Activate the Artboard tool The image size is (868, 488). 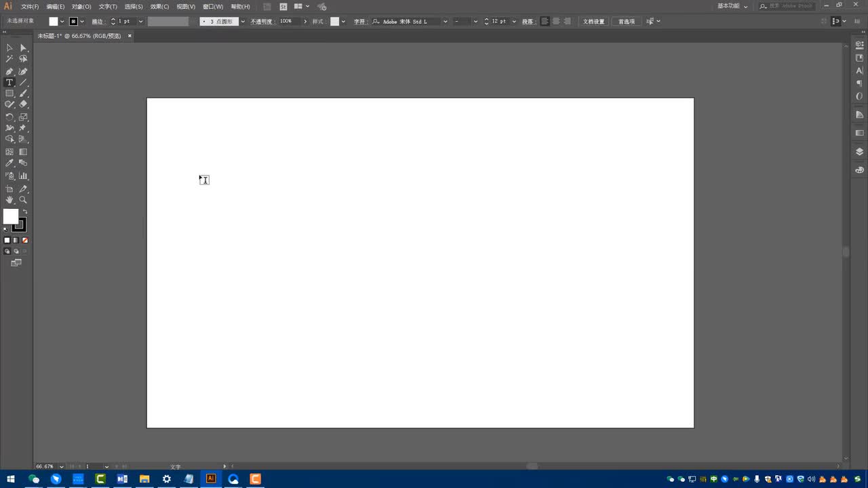tap(9, 188)
